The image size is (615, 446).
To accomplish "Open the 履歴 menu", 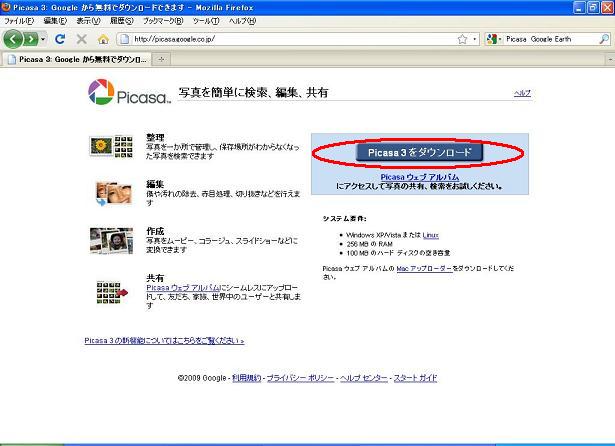I will pyautogui.click(x=122, y=21).
